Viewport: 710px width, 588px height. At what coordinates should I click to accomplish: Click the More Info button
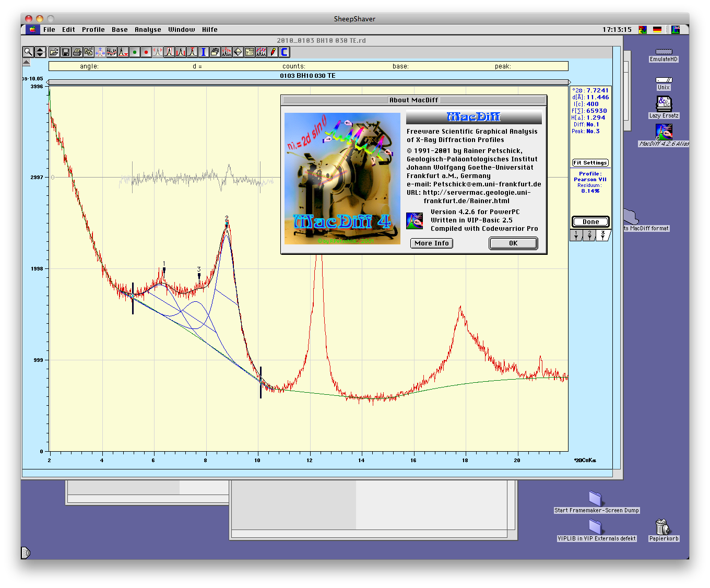click(431, 243)
